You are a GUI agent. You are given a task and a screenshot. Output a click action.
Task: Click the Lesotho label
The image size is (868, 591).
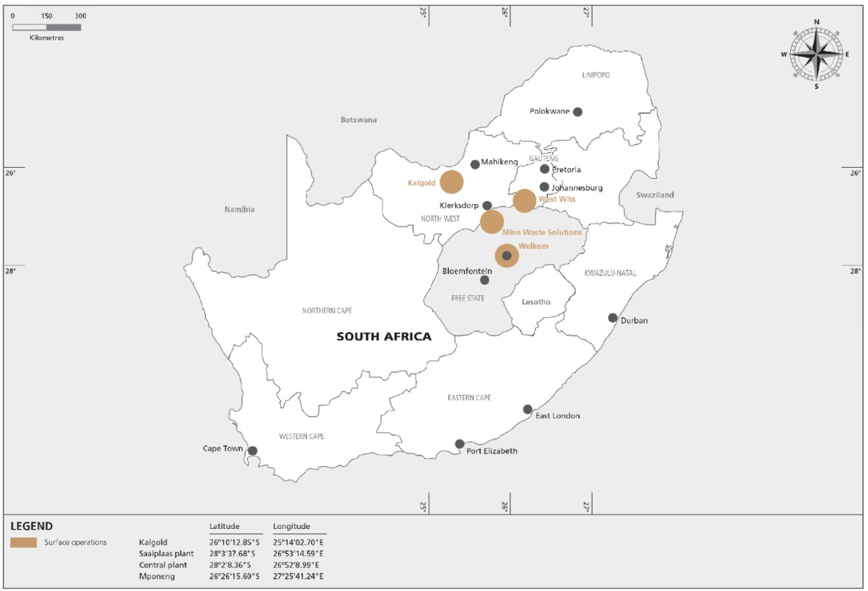(x=535, y=302)
